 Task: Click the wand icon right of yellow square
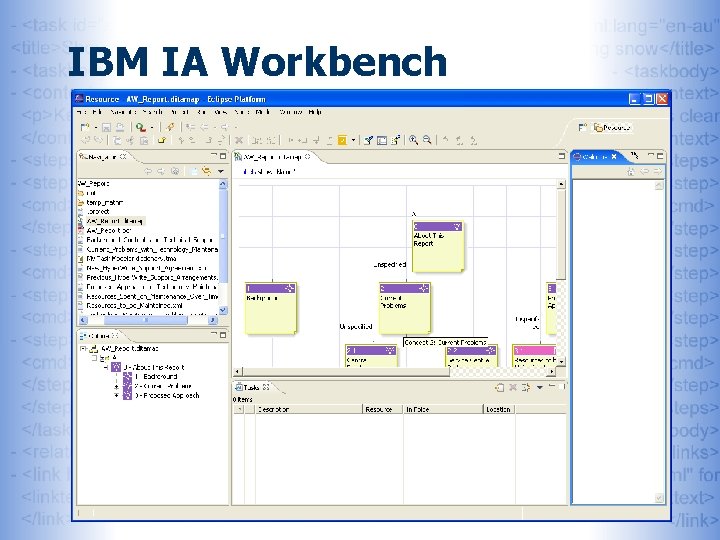click(368, 140)
